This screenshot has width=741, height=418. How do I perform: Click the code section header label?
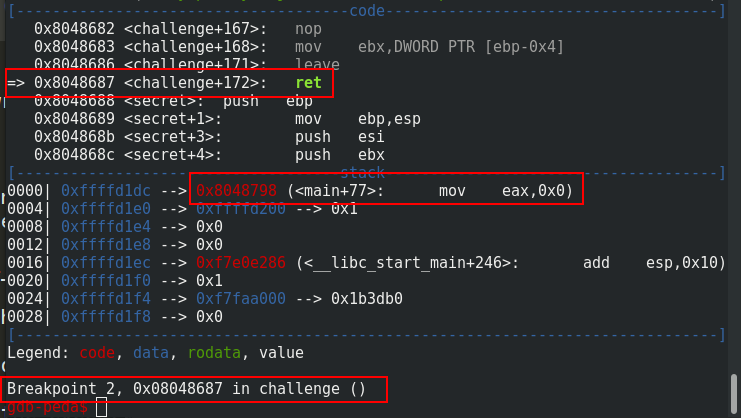point(367,10)
